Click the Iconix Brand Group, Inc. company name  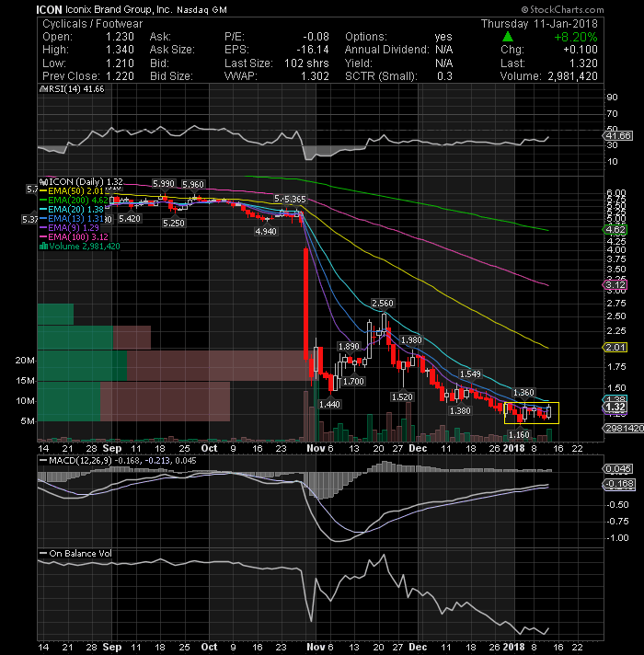click(119, 9)
